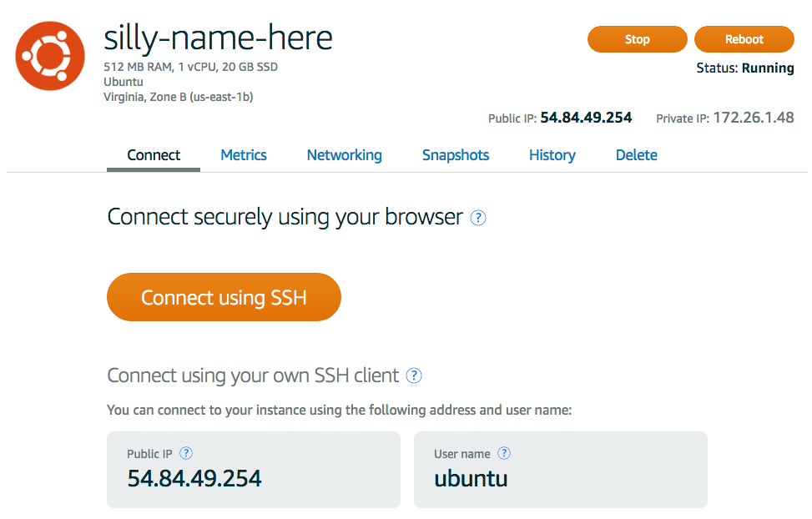This screenshot has width=812, height=519.
Task: Click the user name value 'ubuntu'
Action: (471, 479)
